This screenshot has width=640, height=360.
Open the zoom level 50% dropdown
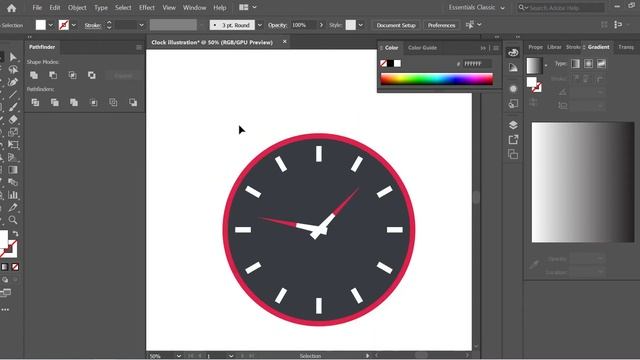click(179, 356)
